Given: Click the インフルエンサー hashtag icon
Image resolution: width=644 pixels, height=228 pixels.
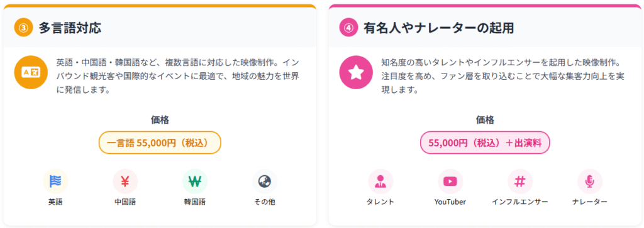Looking at the screenshot, I should pos(520,182).
